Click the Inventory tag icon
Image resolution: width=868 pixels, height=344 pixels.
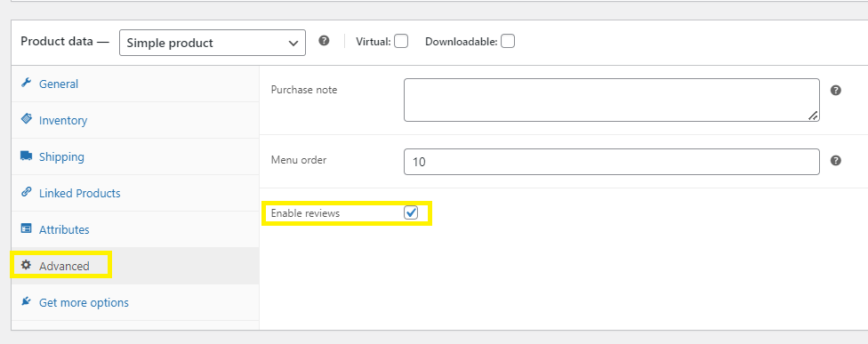[x=26, y=119]
